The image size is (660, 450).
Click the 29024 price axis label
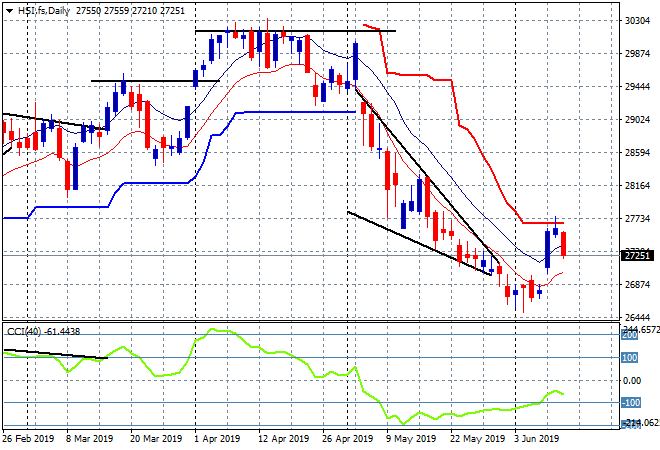637,120
